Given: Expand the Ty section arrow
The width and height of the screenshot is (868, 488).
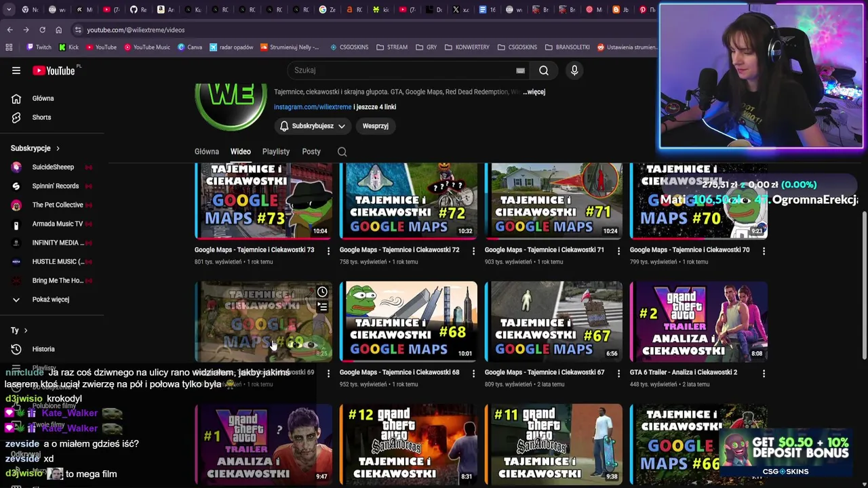Looking at the screenshot, I should click(x=26, y=331).
